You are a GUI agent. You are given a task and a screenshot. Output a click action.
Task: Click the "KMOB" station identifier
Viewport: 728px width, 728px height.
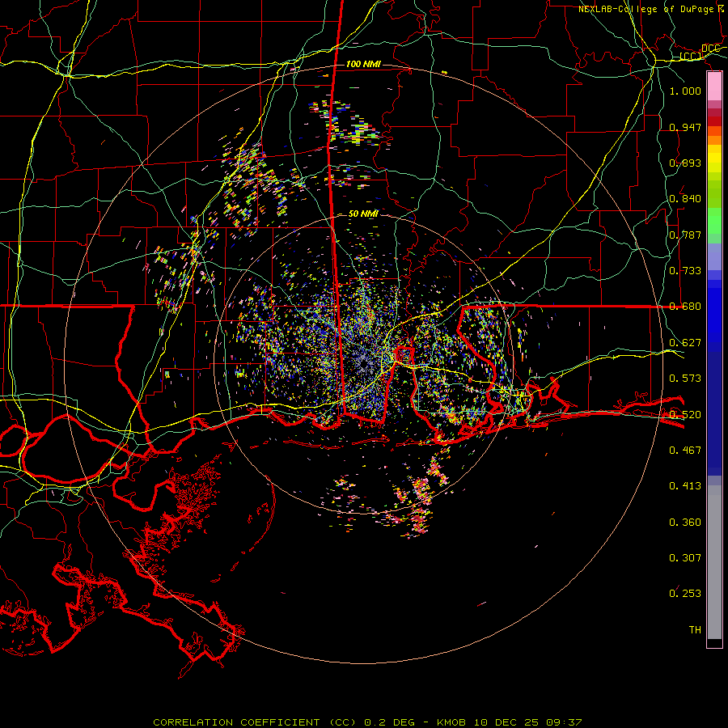click(x=451, y=722)
